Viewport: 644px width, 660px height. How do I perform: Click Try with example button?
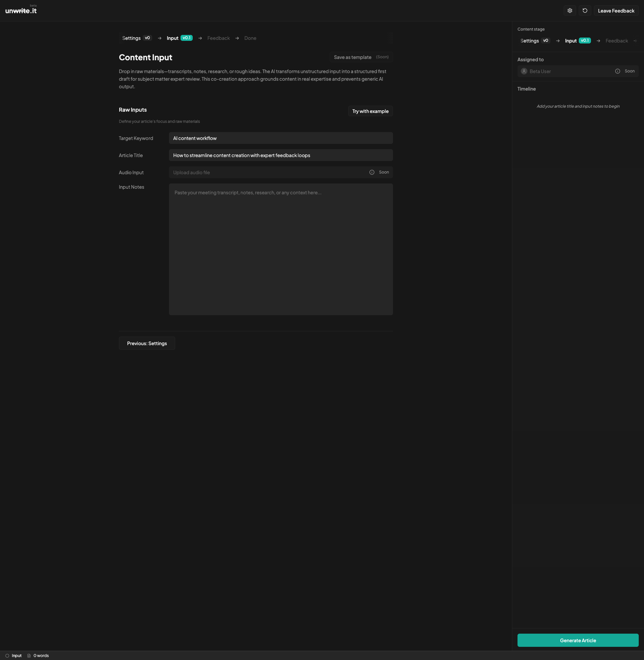(370, 111)
